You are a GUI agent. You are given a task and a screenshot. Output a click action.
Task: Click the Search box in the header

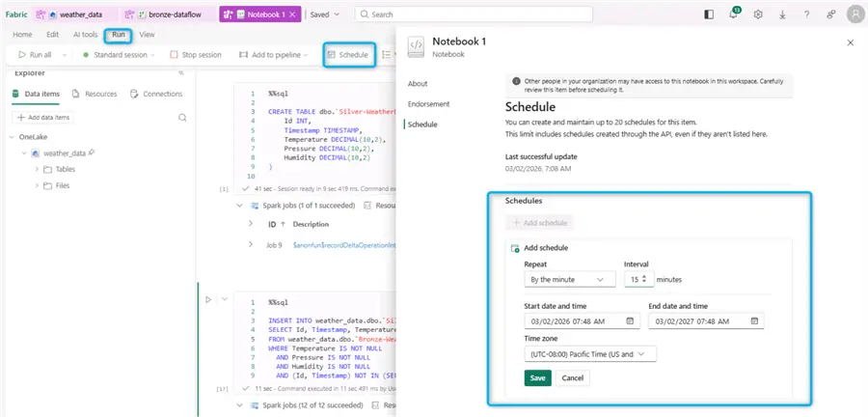[x=474, y=14]
